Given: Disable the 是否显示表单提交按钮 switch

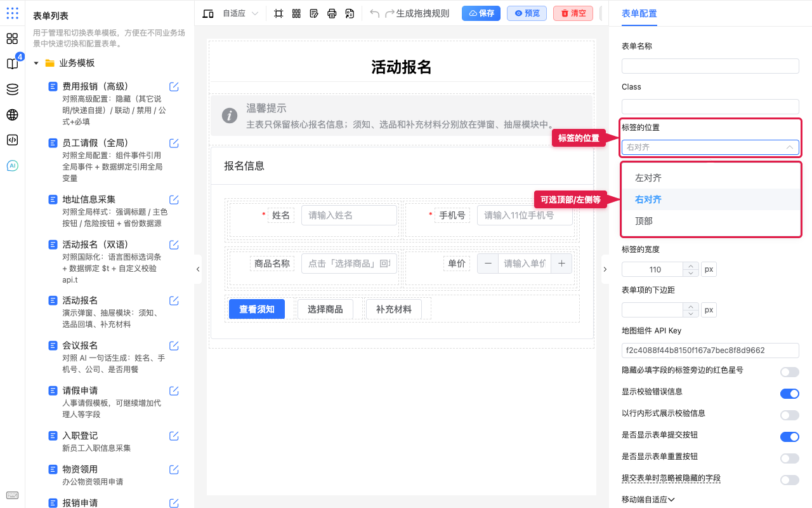Looking at the screenshot, I should click(790, 437).
